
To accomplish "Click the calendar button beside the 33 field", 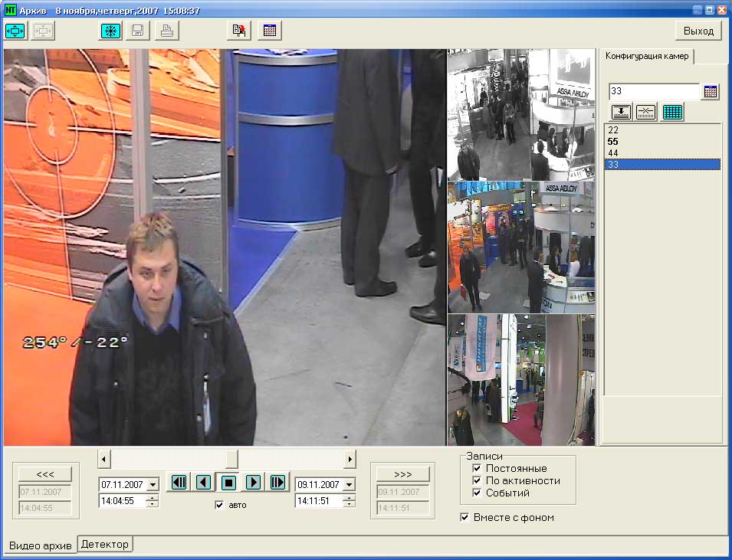I will coord(711,92).
